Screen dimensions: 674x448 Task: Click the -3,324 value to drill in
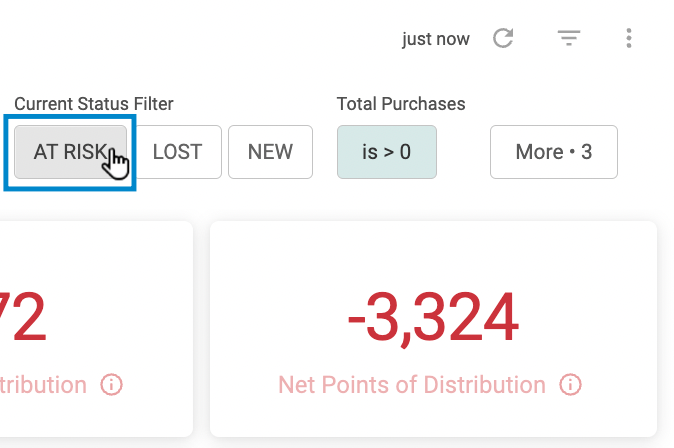pyautogui.click(x=433, y=317)
